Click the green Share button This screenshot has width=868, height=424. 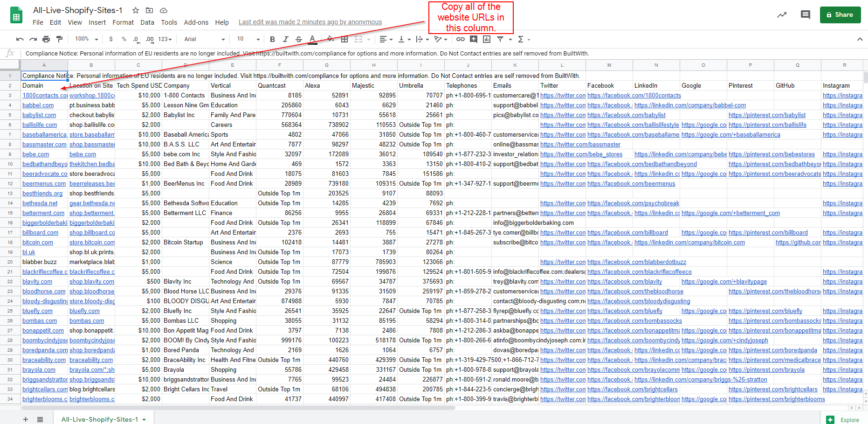click(x=840, y=15)
